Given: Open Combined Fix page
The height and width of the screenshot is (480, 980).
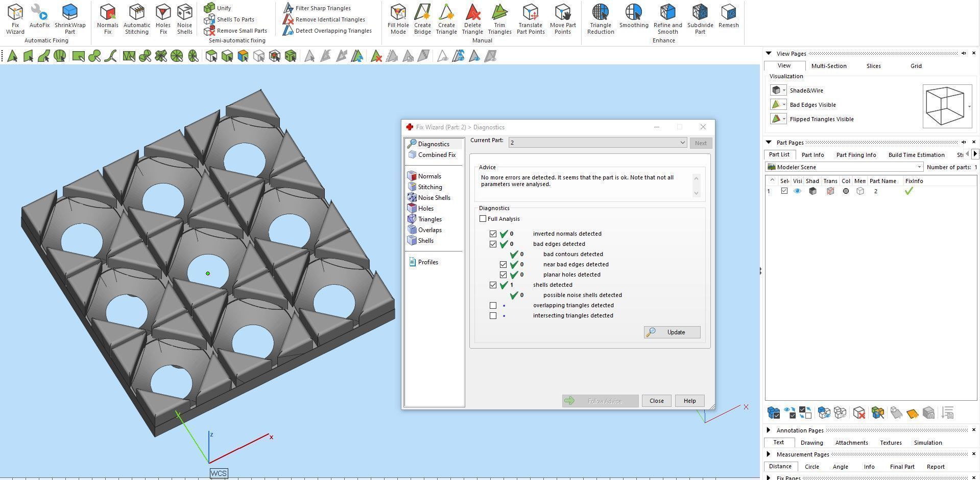Looking at the screenshot, I should 432,155.
